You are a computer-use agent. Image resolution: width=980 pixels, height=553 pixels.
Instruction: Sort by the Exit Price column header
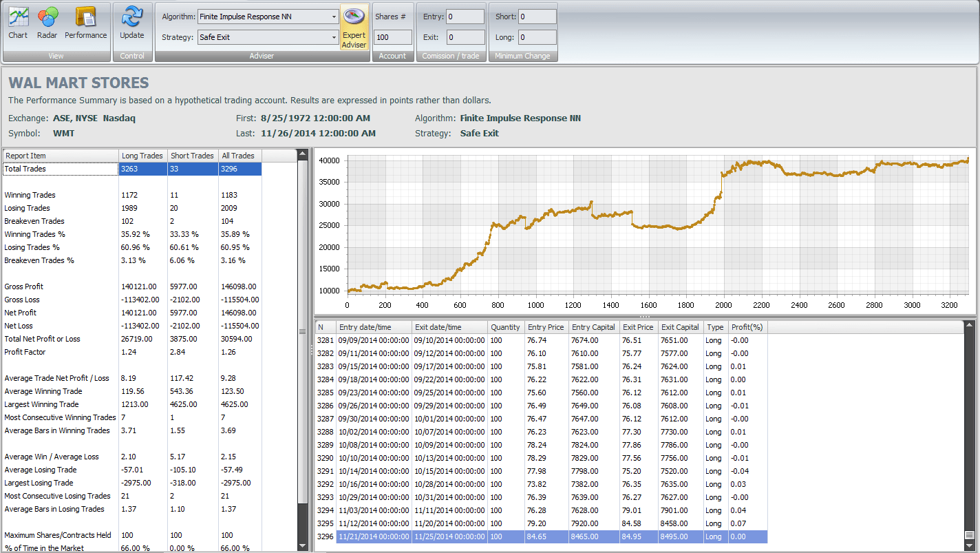click(x=639, y=327)
